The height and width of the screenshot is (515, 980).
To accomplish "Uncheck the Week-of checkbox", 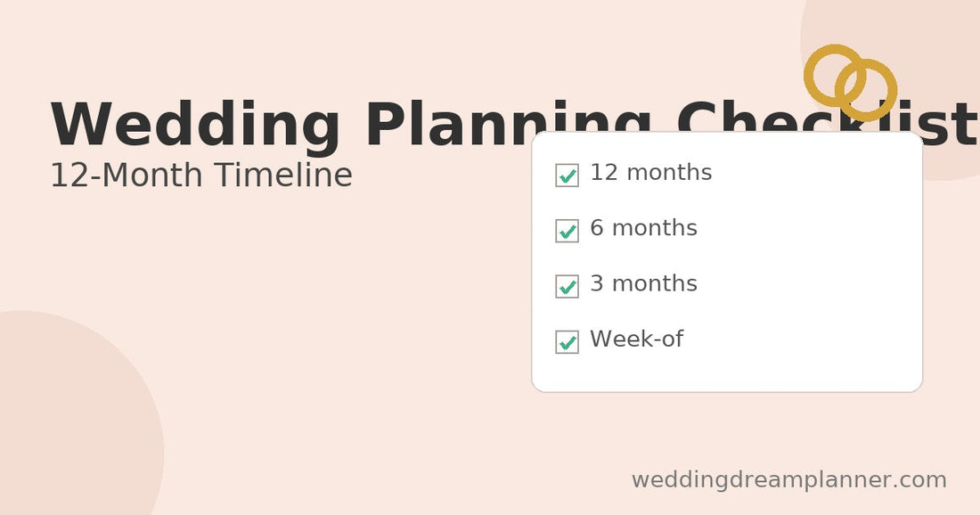I will click(x=567, y=341).
